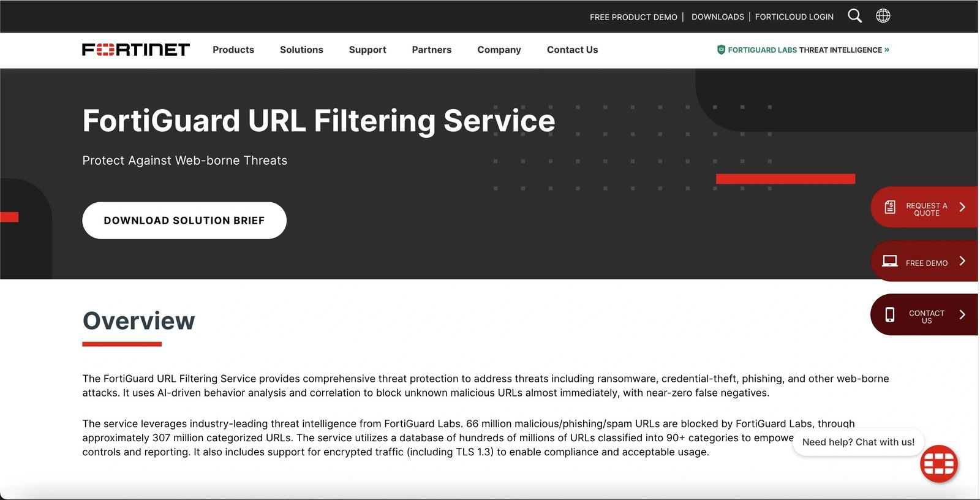This screenshot has width=980, height=500.
Task: Open the Products menu
Action: click(233, 50)
